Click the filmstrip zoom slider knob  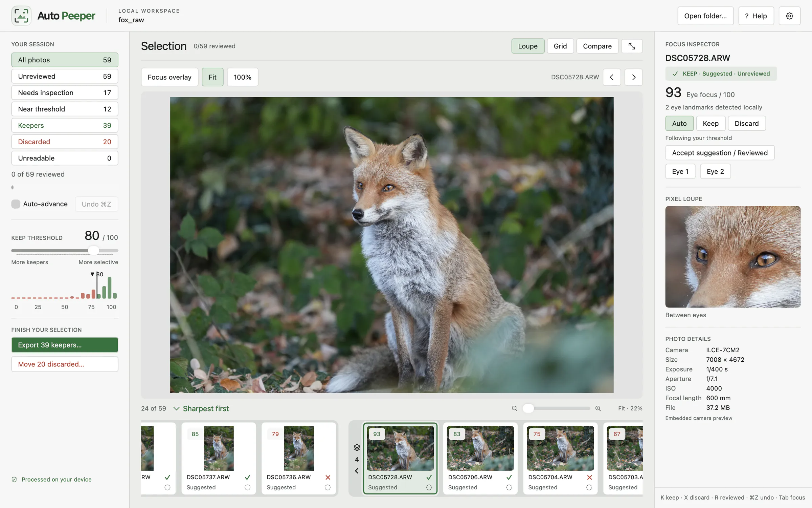pos(528,408)
